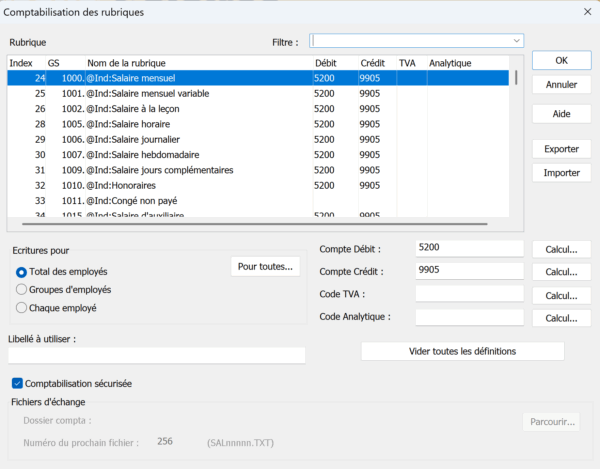This screenshot has width=600, height=469.
Task: Close the Comptabilisation des rubriques dialog
Action: (585, 12)
